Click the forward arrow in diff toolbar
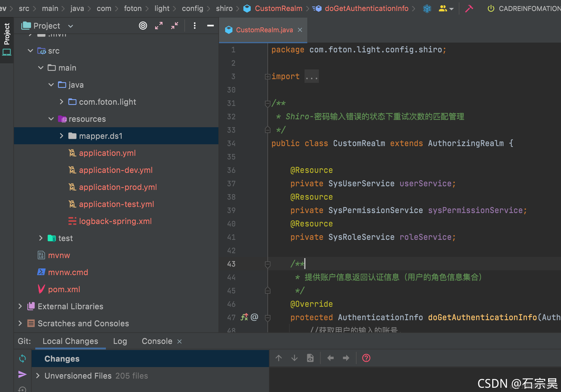561x392 pixels. (x=346, y=358)
